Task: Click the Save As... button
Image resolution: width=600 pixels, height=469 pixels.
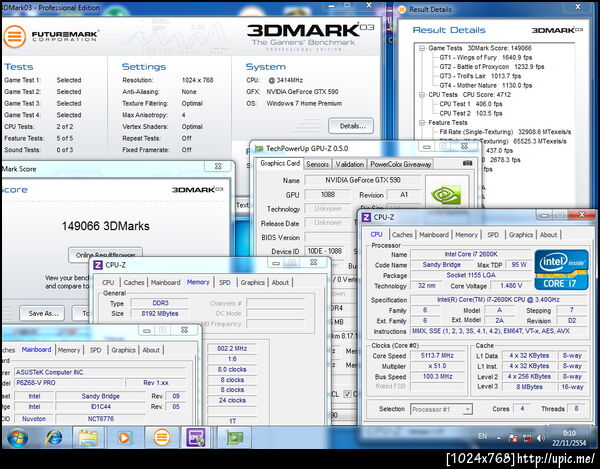Action: 42,313
